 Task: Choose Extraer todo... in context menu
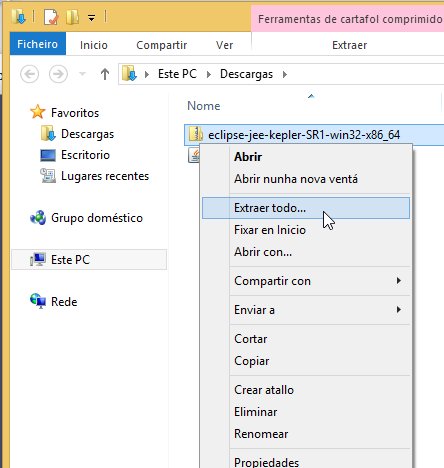(306, 208)
